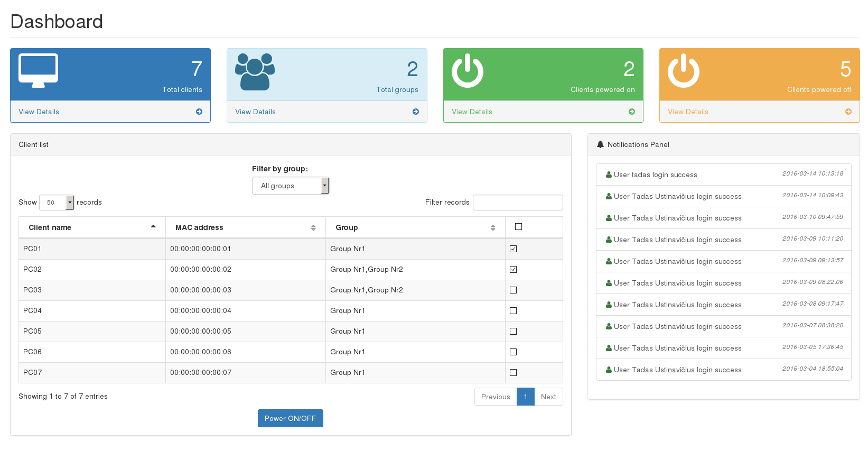Screen dimensions: 868x459
Task: Click the Power ON/OFF button
Action: 291,418
